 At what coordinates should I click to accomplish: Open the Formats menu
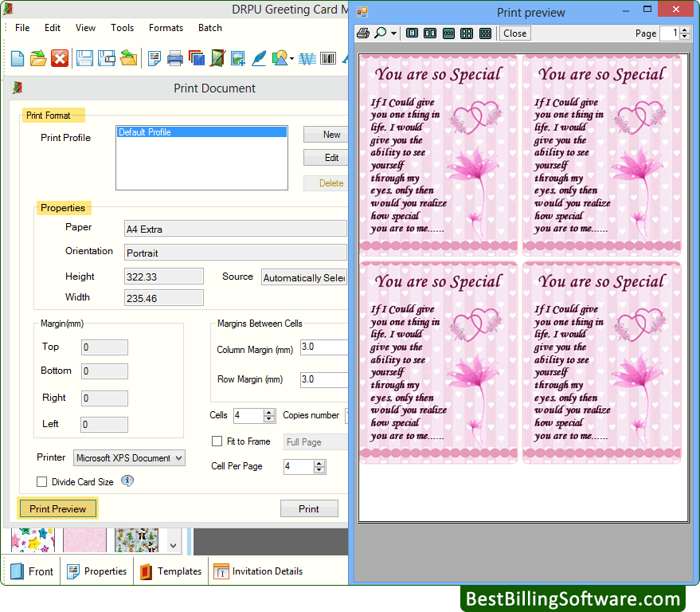tap(166, 28)
